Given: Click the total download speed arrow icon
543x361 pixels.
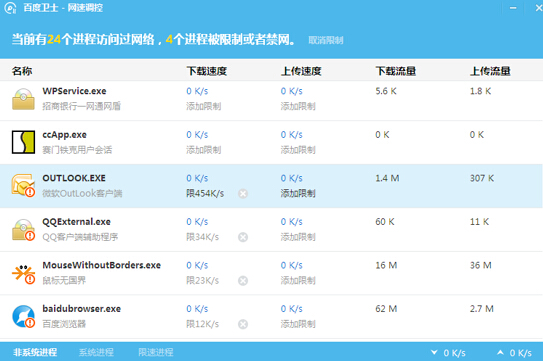Looking at the screenshot, I should [x=434, y=353].
